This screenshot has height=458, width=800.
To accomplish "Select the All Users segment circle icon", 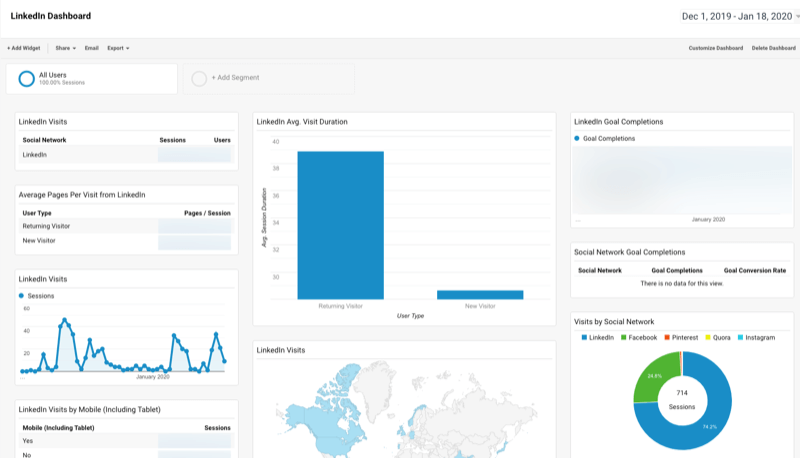I will pyautogui.click(x=27, y=79).
